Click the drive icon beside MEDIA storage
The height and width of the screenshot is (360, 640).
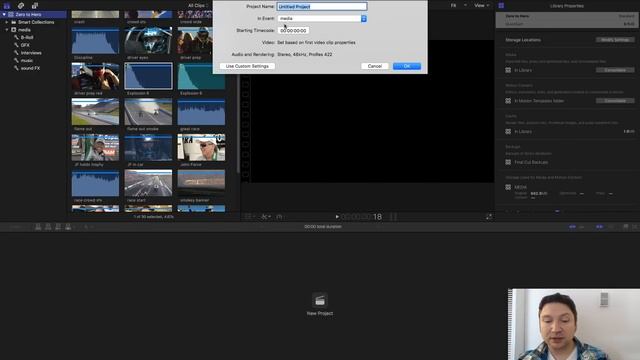pyautogui.click(x=508, y=187)
